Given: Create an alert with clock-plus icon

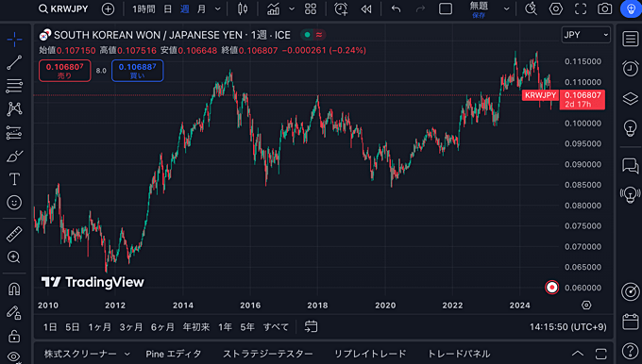Looking at the screenshot, I should [x=341, y=8].
